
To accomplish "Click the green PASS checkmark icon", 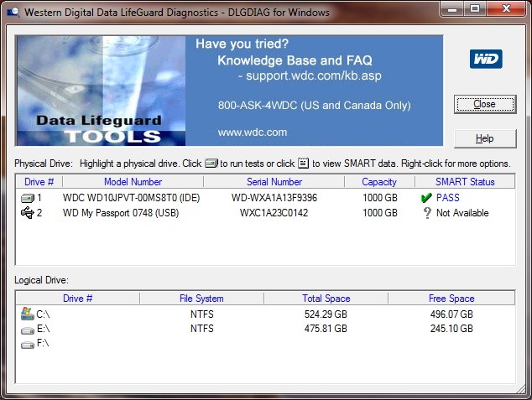I will [x=426, y=198].
